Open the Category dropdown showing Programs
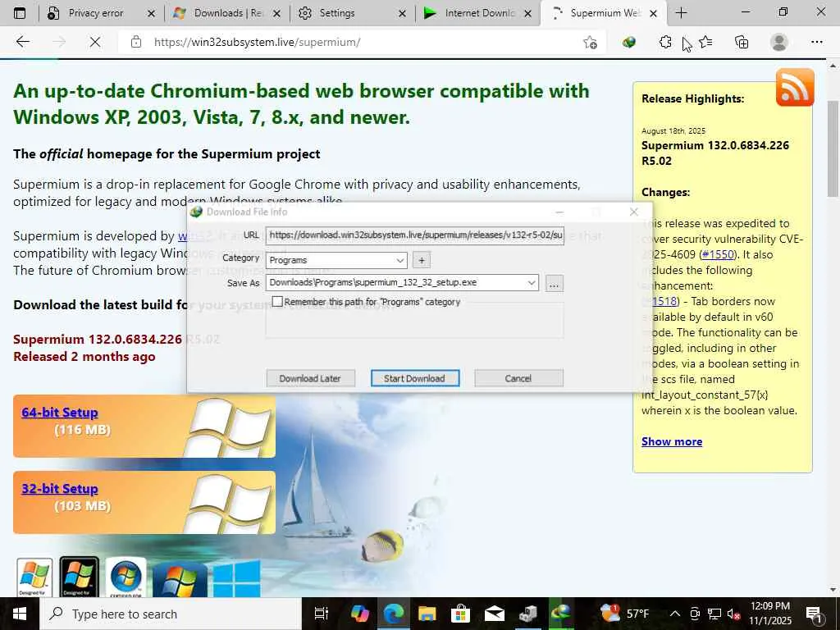 (x=336, y=260)
